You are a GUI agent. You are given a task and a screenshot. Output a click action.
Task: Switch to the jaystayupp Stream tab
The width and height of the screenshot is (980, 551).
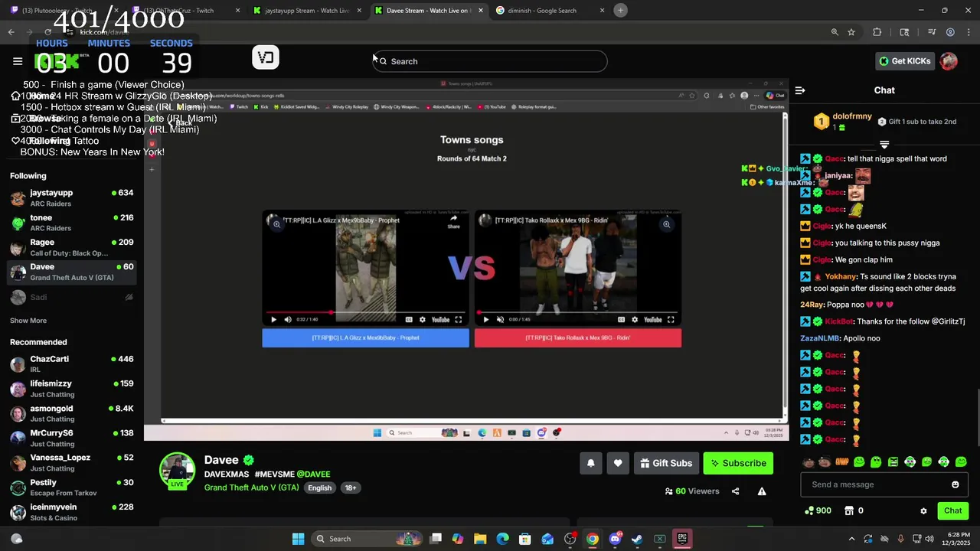pyautogui.click(x=307, y=11)
